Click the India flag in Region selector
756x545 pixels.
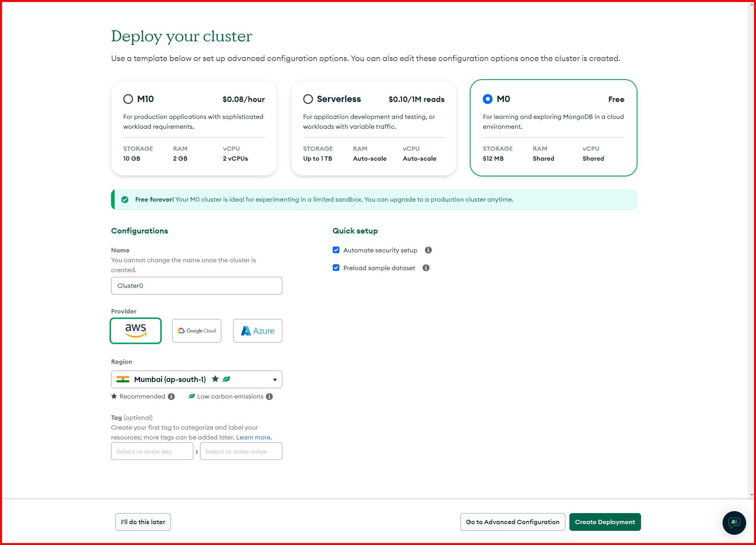123,379
